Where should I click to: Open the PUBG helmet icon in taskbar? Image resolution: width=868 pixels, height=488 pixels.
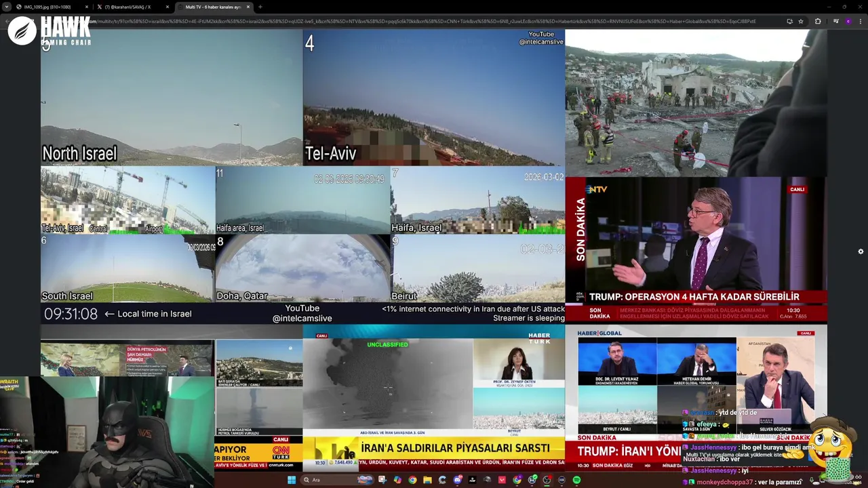tap(487, 480)
